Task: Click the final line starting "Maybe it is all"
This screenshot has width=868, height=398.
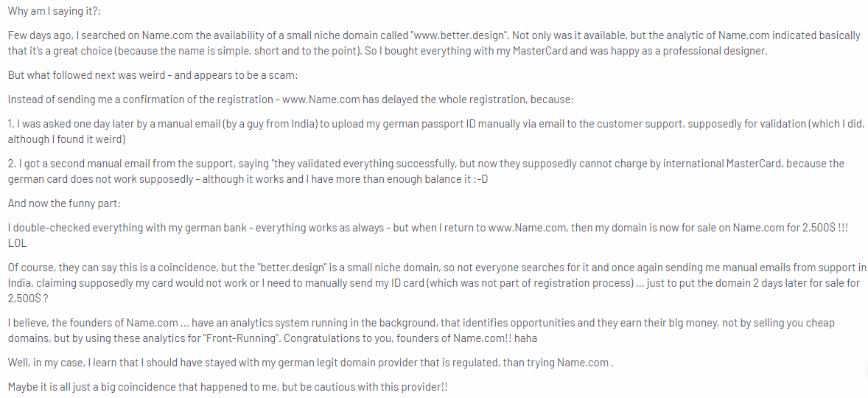Action: point(228,388)
